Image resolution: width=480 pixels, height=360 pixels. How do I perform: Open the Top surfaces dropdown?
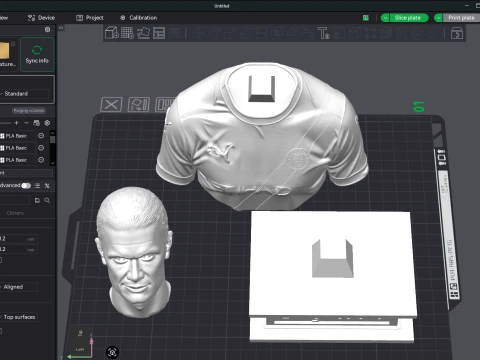[x=19, y=317]
